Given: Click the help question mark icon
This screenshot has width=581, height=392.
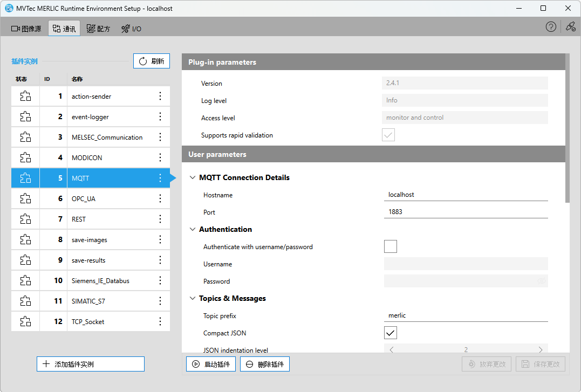Looking at the screenshot, I should (551, 27).
